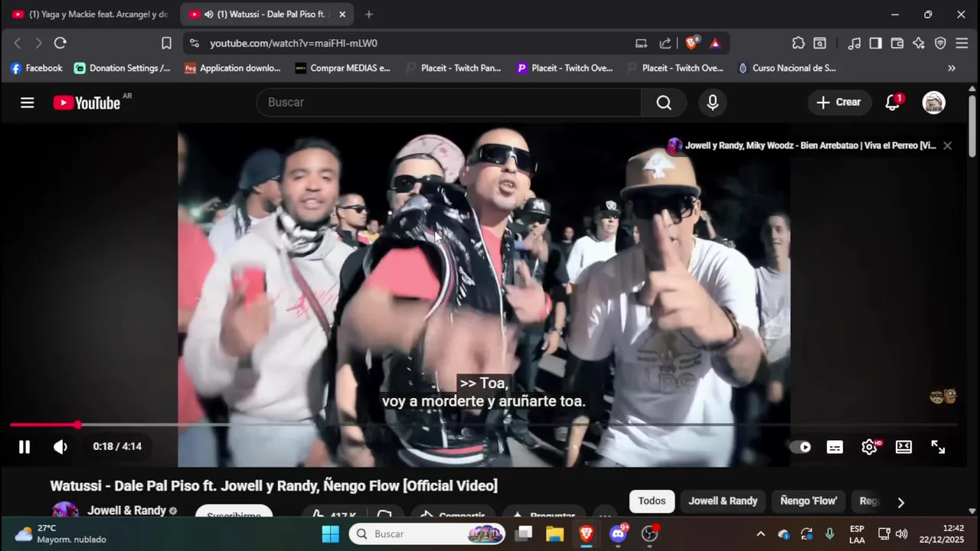The width and height of the screenshot is (980, 551).
Task: Open the YouTube account avatar menu
Action: point(934,103)
